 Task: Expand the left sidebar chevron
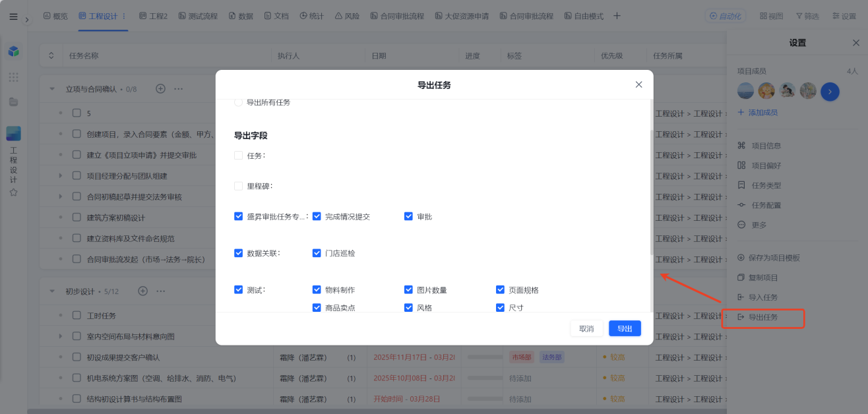coord(27,19)
